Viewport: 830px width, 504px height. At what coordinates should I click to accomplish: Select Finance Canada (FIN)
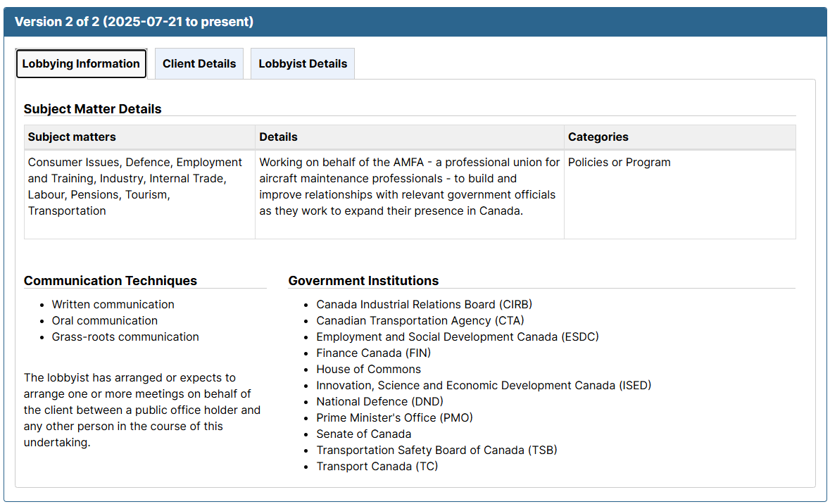373,353
